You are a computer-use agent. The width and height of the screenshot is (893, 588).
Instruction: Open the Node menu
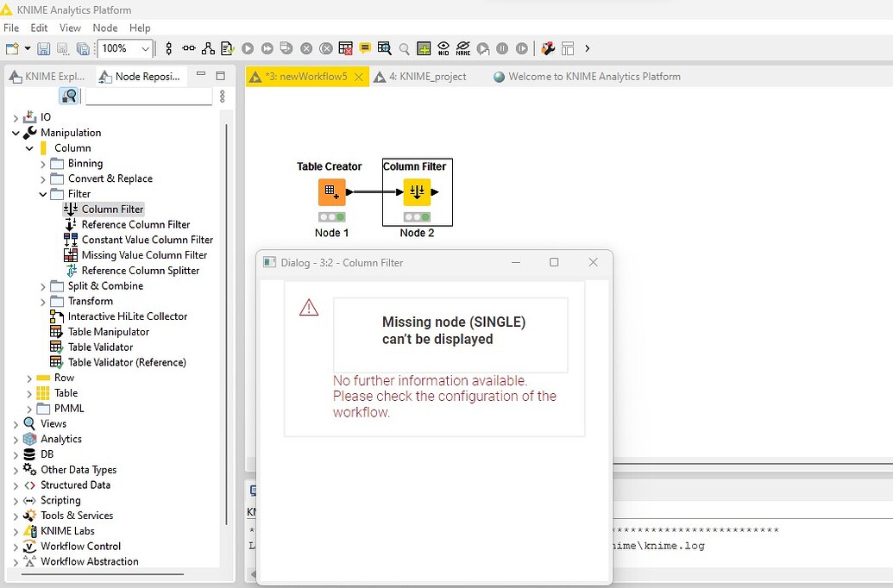coord(104,28)
